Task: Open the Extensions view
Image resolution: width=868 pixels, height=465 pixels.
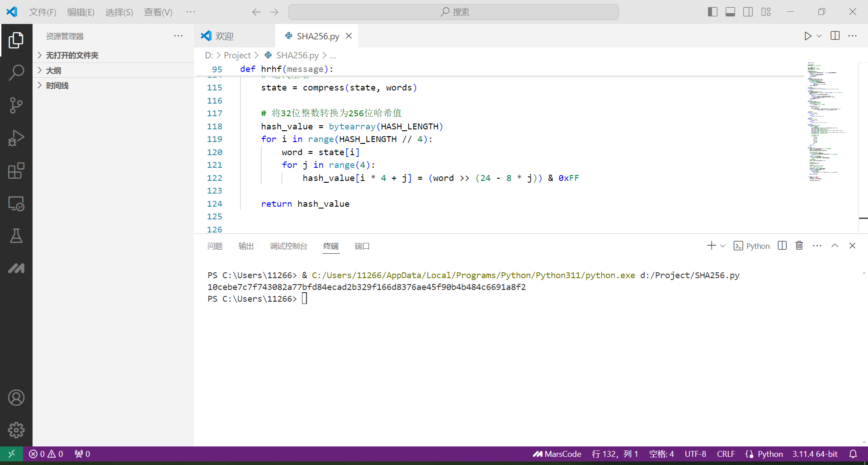Action: point(16,171)
